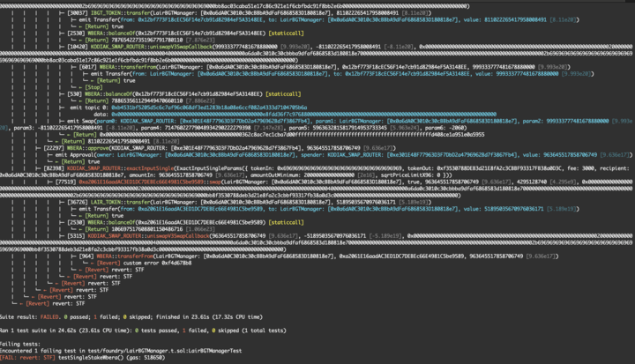Click '[staticcall]' on the 0xa2061E16 balanceOf row
Image resolution: width=635 pixels, height=364 pixels.
tap(286, 222)
